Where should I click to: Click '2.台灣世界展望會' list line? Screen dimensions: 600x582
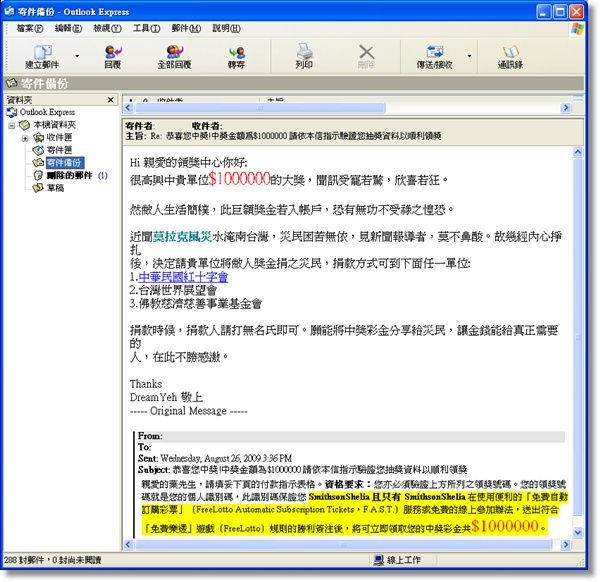(173, 290)
